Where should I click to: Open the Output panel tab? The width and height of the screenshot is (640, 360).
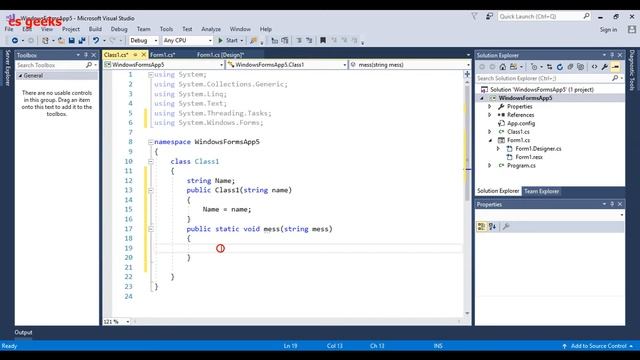(23, 332)
